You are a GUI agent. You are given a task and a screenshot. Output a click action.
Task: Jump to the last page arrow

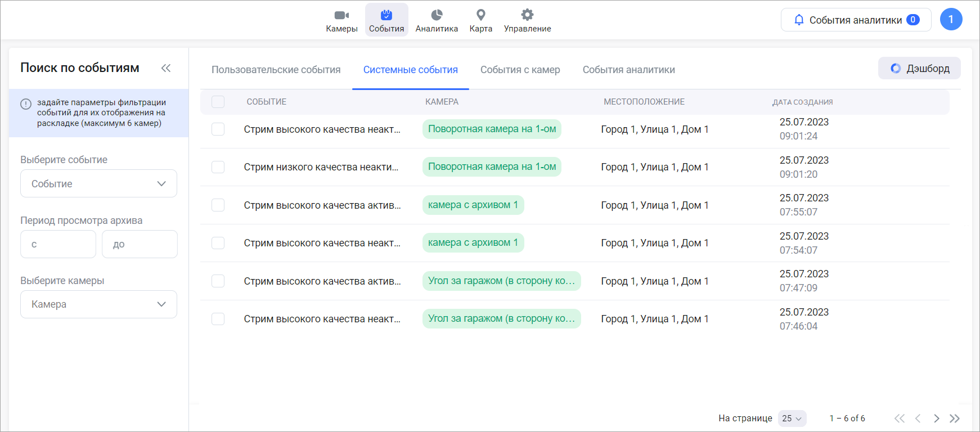click(x=955, y=418)
